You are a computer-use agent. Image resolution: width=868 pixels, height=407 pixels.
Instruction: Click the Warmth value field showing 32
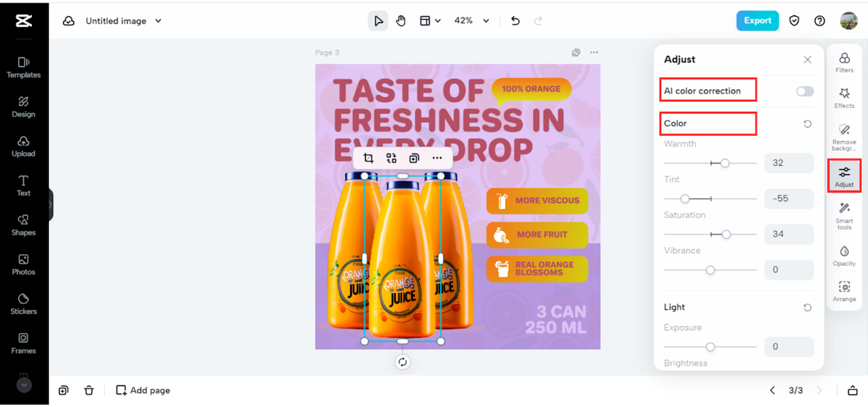789,163
